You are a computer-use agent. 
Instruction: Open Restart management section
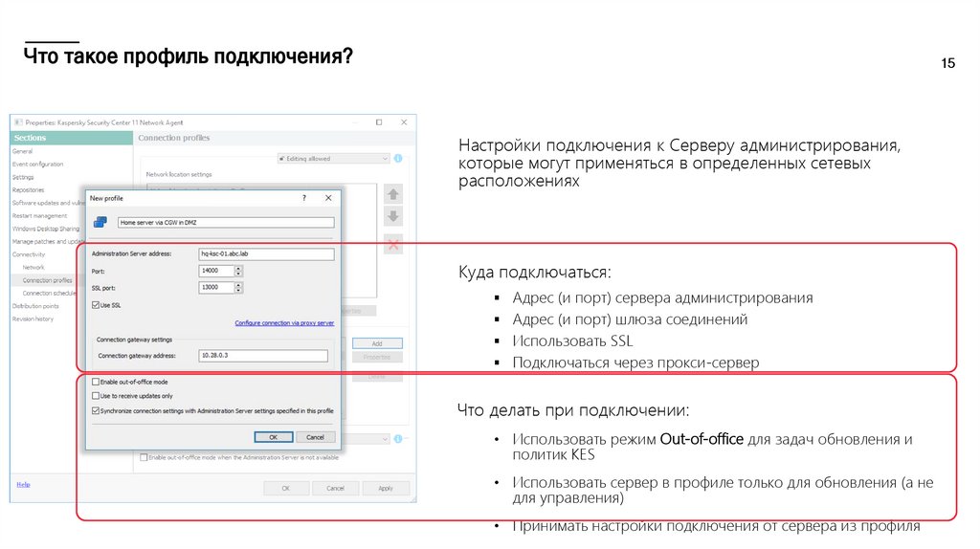(39, 215)
